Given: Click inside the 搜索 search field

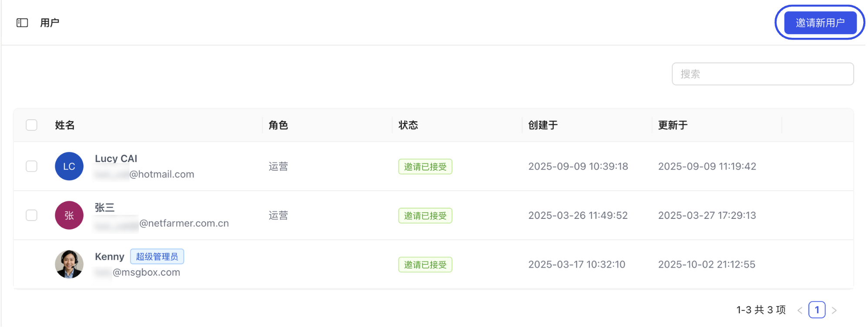Looking at the screenshot, I should (762, 74).
